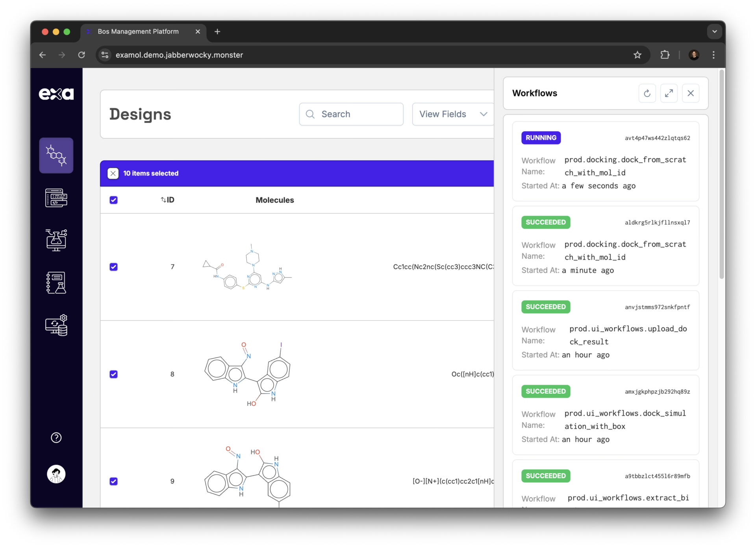The image size is (756, 548).
Task: Open the database settings sidebar icon
Action: [x=56, y=325]
